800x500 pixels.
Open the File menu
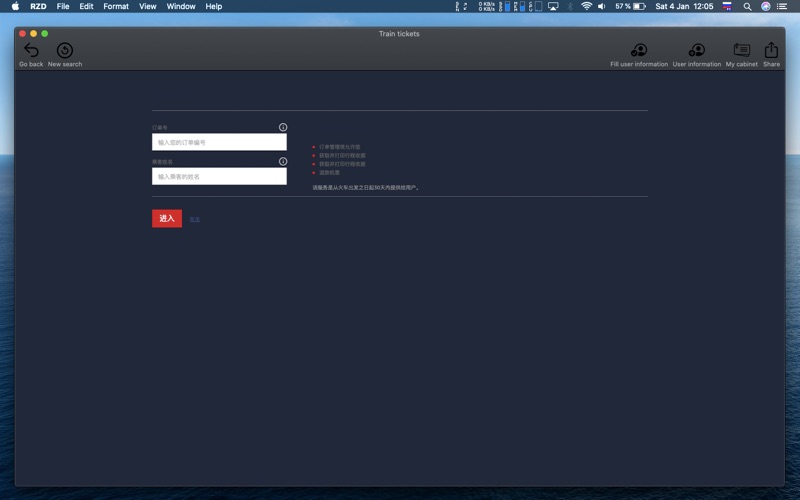(x=63, y=6)
